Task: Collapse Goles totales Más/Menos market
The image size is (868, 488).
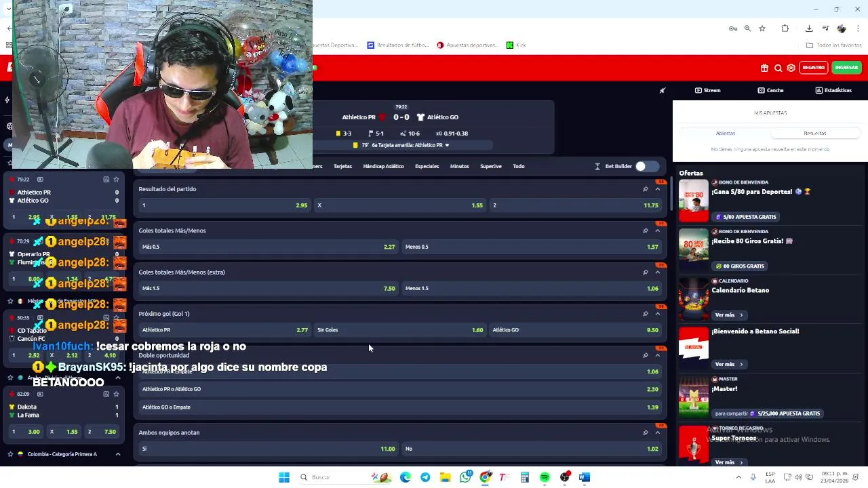Action: [x=657, y=230]
